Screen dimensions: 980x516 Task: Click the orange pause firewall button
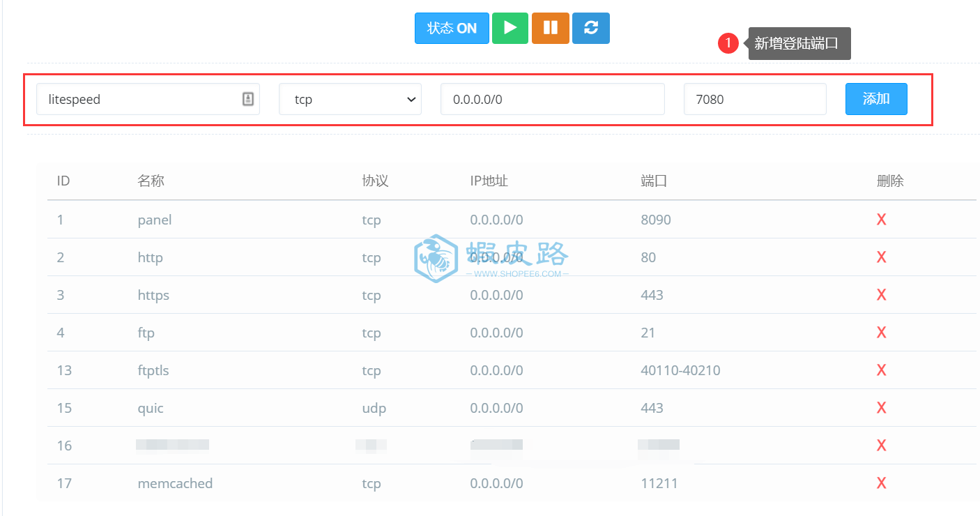551,28
